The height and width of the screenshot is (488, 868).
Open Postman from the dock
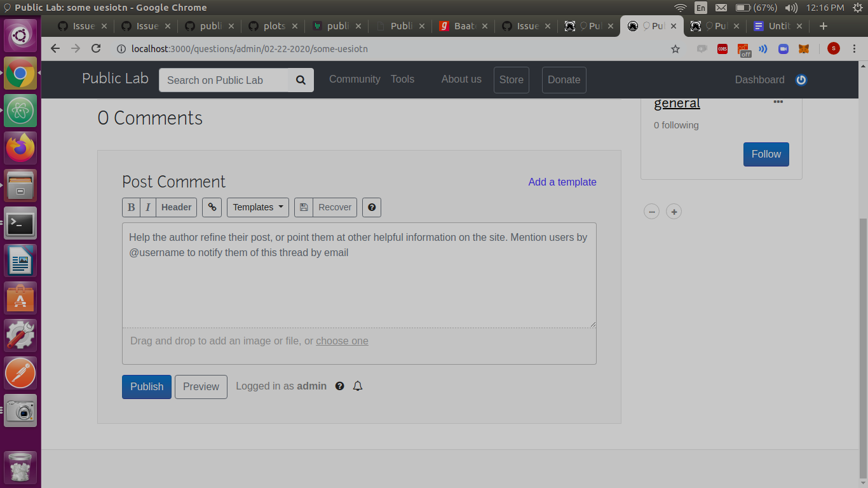pos(20,373)
